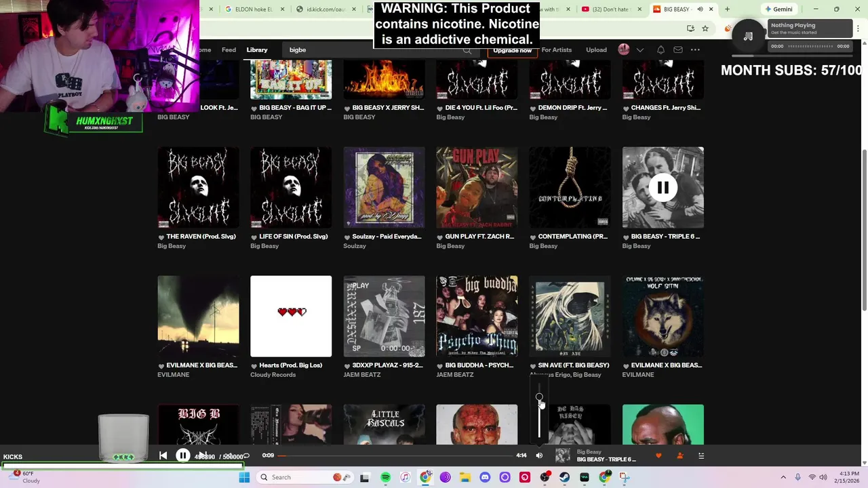Like Soulzay - Paid Everyday track heart

coord(347,237)
